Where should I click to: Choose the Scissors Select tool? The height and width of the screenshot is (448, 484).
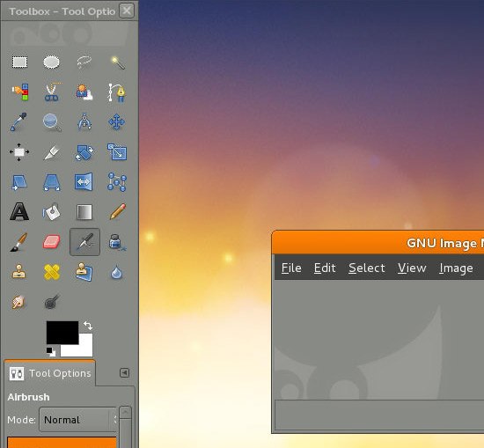tap(52, 92)
